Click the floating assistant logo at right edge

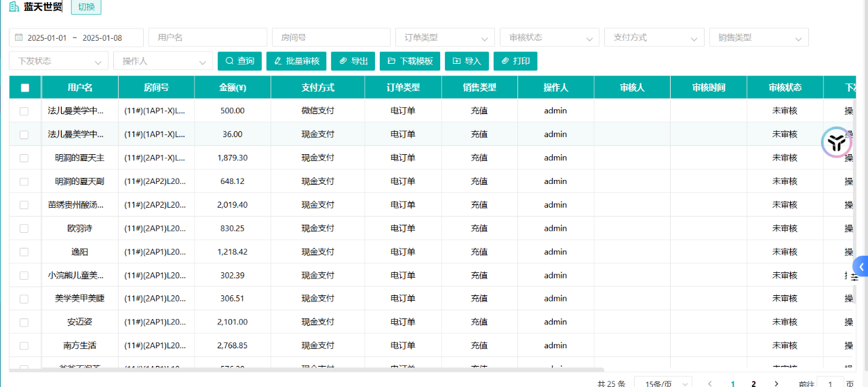pos(836,143)
